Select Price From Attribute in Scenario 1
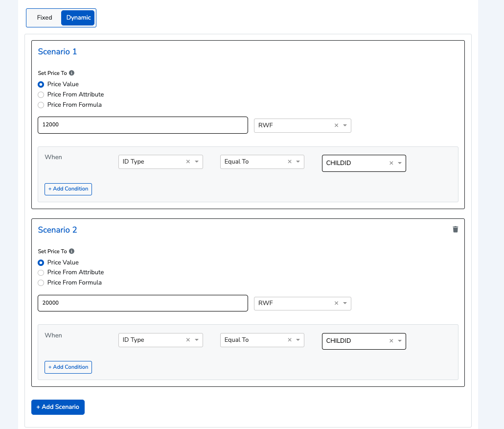The width and height of the screenshot is (504, 429). coord(41,95)
